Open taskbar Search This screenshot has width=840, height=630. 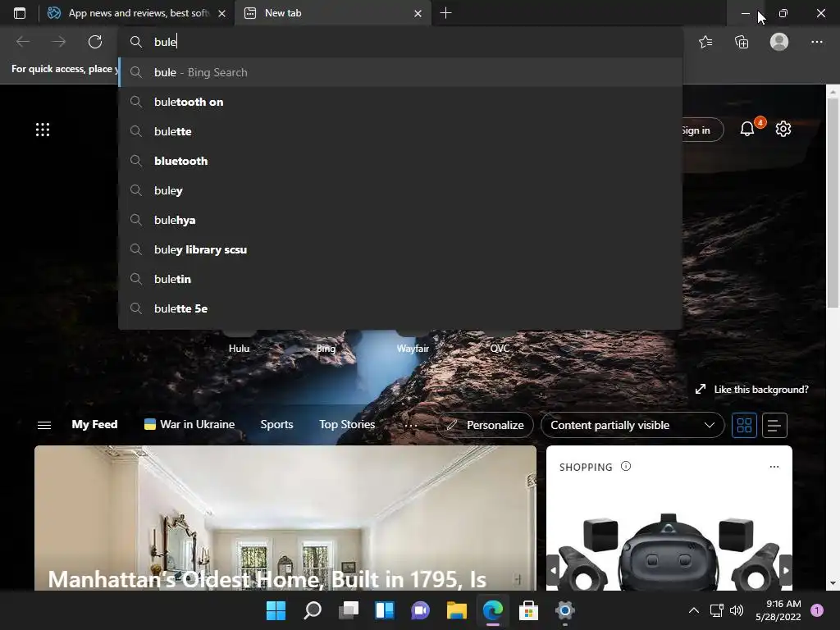pyautogui.click(x=313, y=610)
